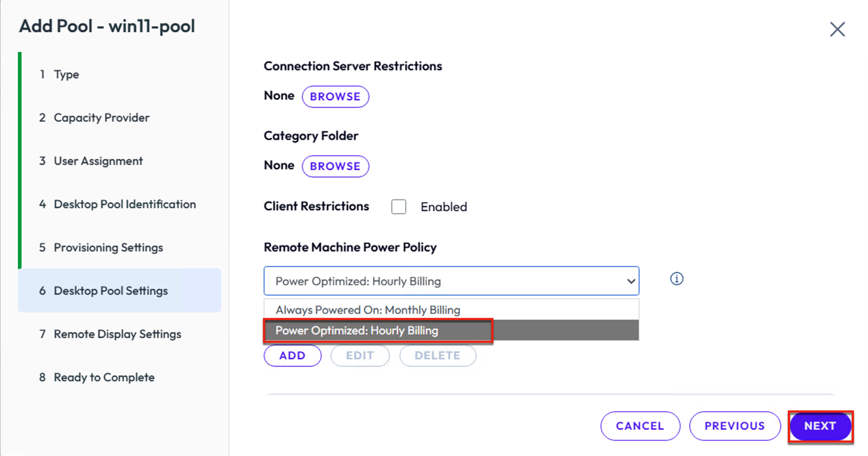
Task: Click the Connection Server Restrictions heading
Action: 353,66
